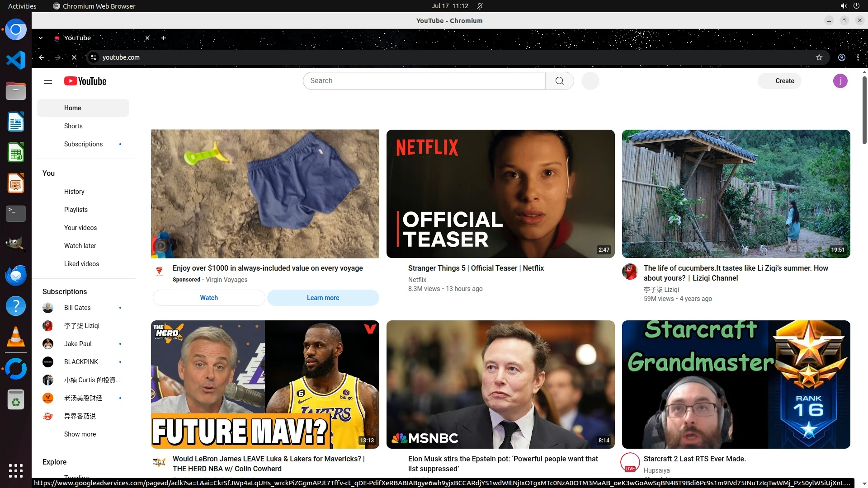868x488 pixels.
Task: Open site information icon in address bar
Action: (x=94, y=57)
